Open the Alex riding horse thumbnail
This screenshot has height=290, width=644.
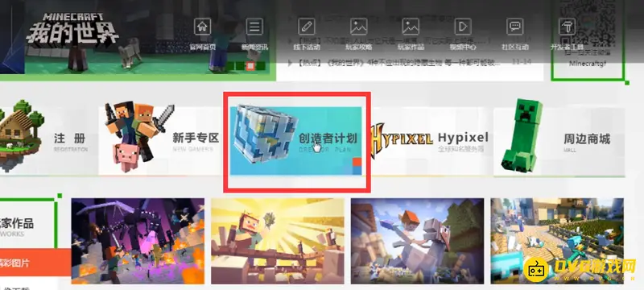(417, 241)
